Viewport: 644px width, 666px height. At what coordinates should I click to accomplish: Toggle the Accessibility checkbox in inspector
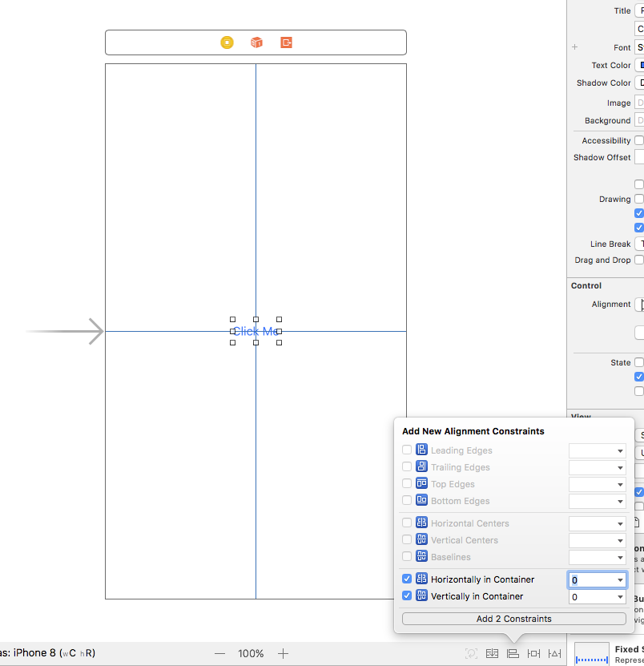click(x=638, y=140)
